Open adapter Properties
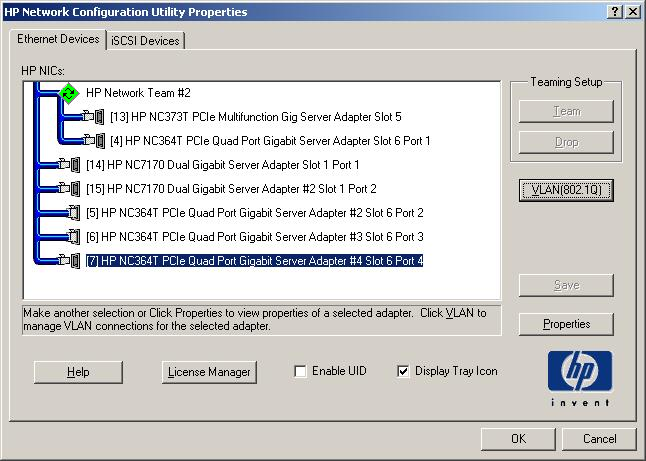The width and height of the screenshot is (646, 461). click(566, 324)
